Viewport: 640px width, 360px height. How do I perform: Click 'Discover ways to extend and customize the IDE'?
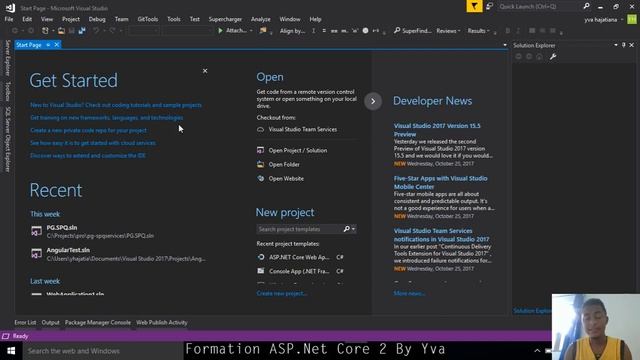pos(88,156)
